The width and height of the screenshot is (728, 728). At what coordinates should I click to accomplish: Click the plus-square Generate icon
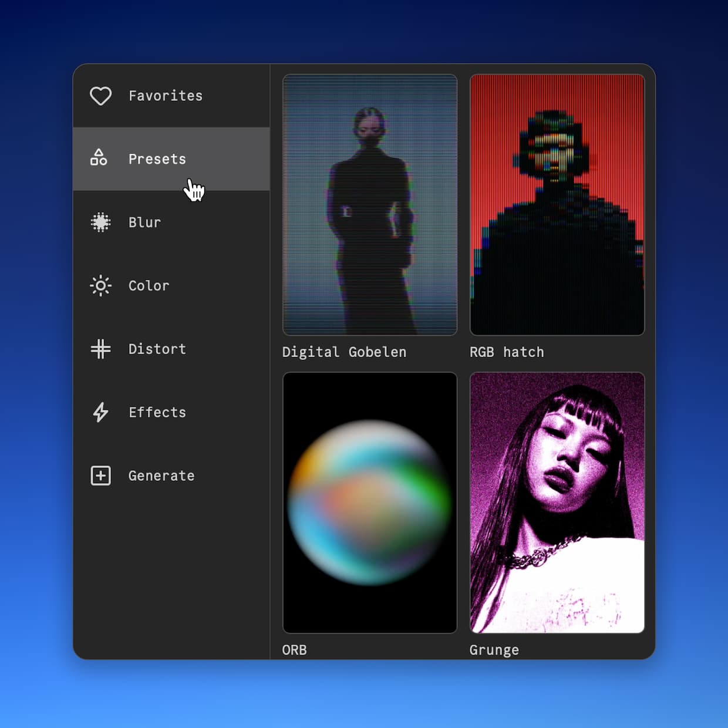pos(100,476)
